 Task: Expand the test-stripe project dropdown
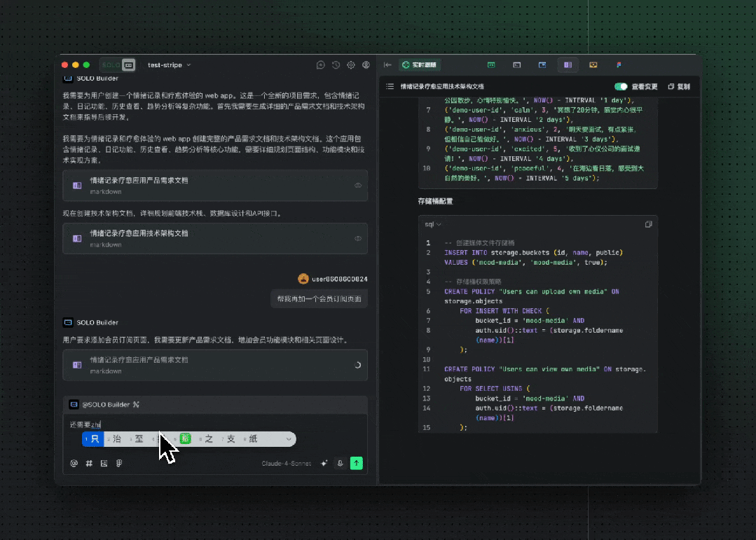(170, 65)
